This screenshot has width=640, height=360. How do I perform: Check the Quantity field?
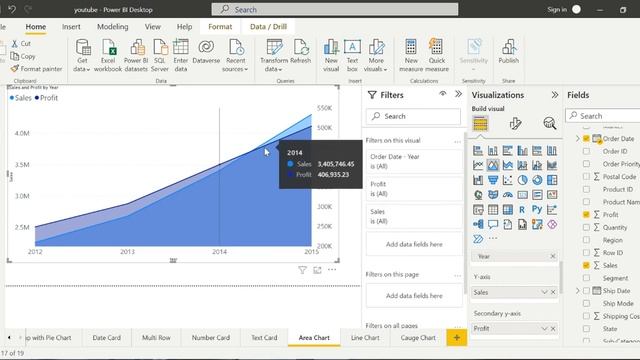click(x=586, y=227)
